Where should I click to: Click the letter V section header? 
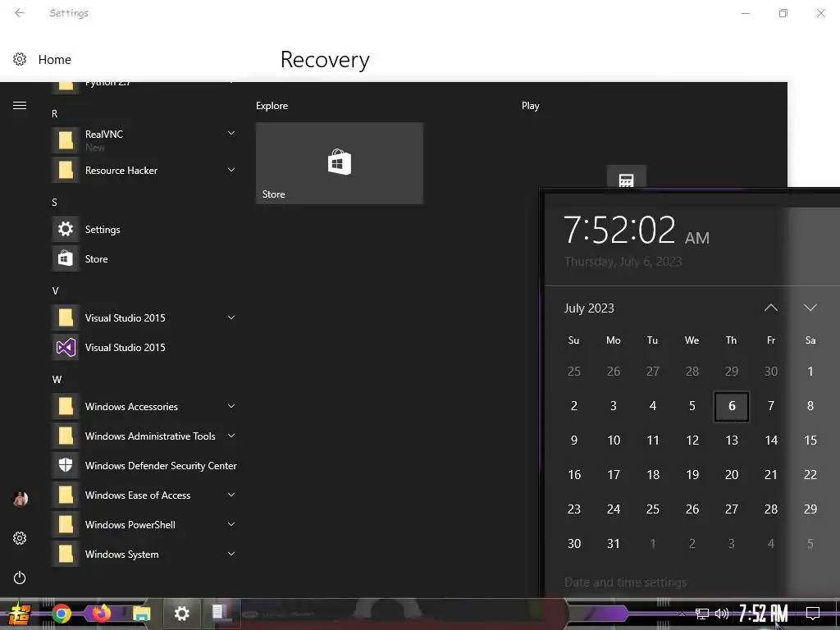[55, 291]
